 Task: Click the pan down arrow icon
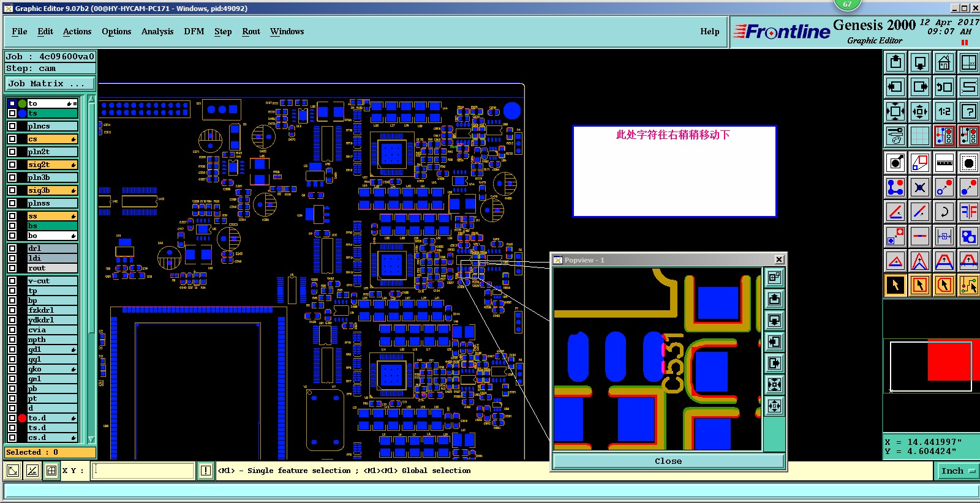pyautogui.click(x=920, y=62)
